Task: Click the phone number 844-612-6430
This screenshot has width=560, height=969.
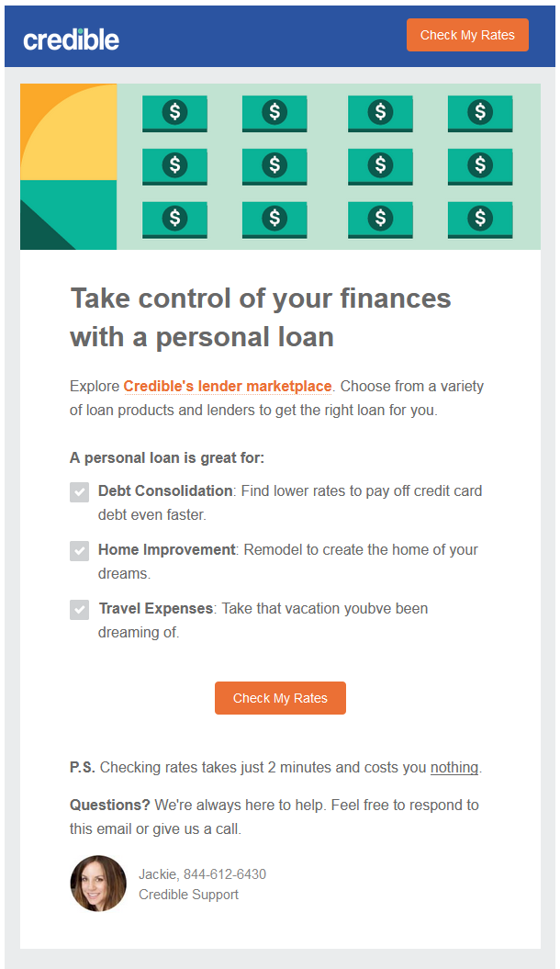Action: (225, 874)
